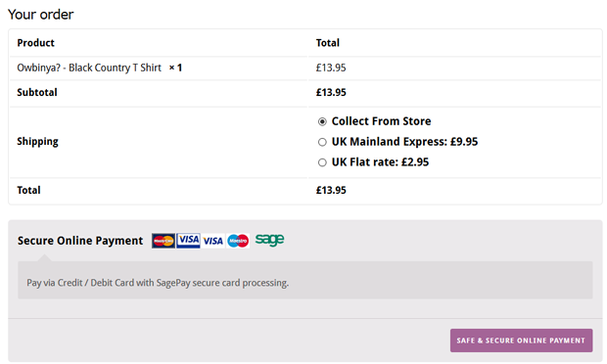
Task: Click the Your order heading
Action: [41, 15]
